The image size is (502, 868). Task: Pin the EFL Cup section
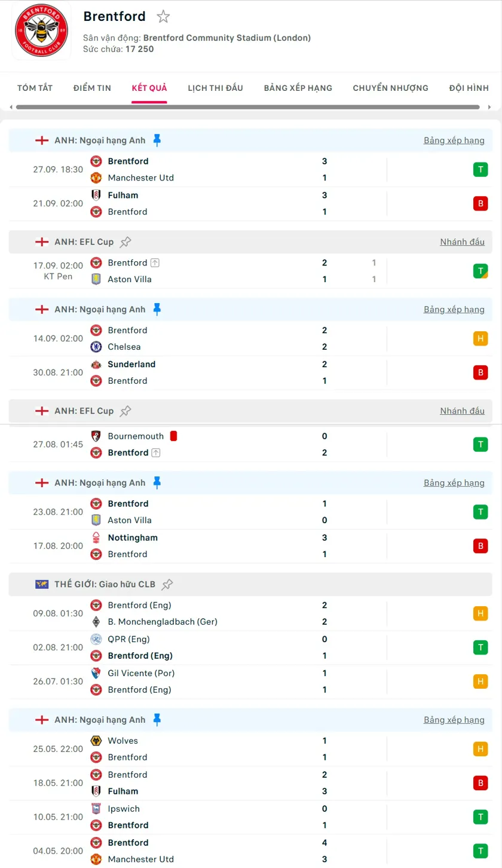pos(125,242)
